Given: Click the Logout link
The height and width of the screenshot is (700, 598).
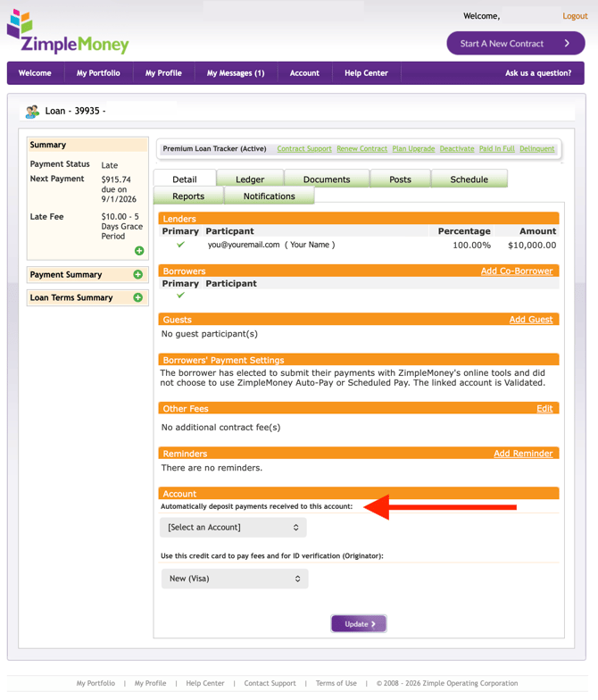Looking at the screenshot, I should [575, 16].
